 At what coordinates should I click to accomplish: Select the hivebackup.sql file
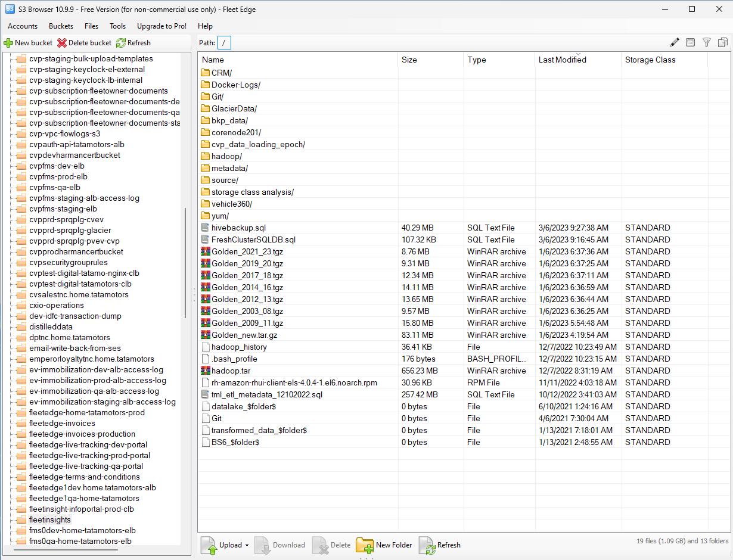pyautogui.click(x=238, y=228)
